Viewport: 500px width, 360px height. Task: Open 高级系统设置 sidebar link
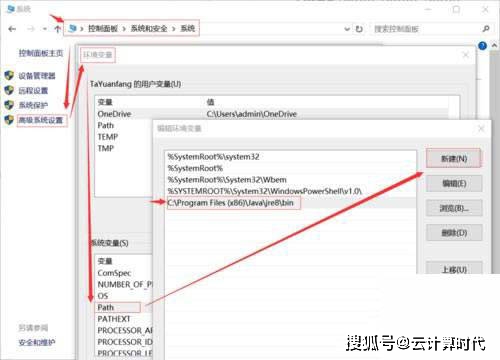41,120
